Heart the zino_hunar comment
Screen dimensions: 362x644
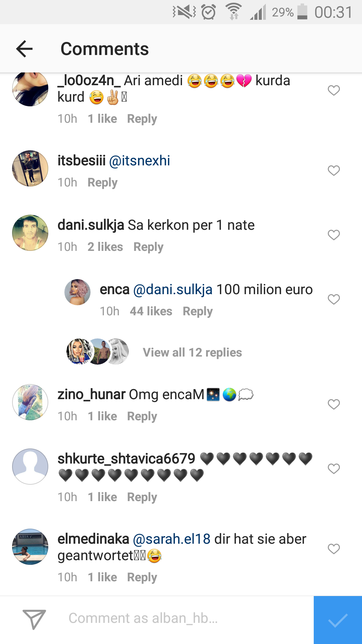pos(334,404)
